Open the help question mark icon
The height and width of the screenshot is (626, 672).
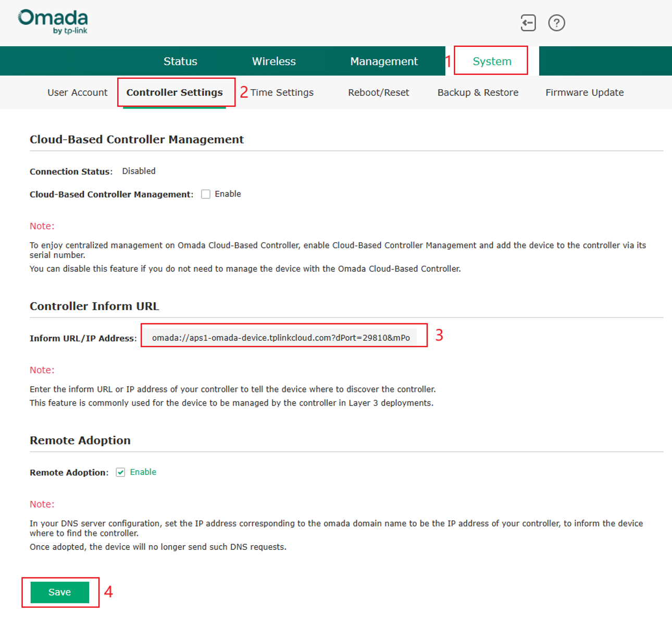556,23
